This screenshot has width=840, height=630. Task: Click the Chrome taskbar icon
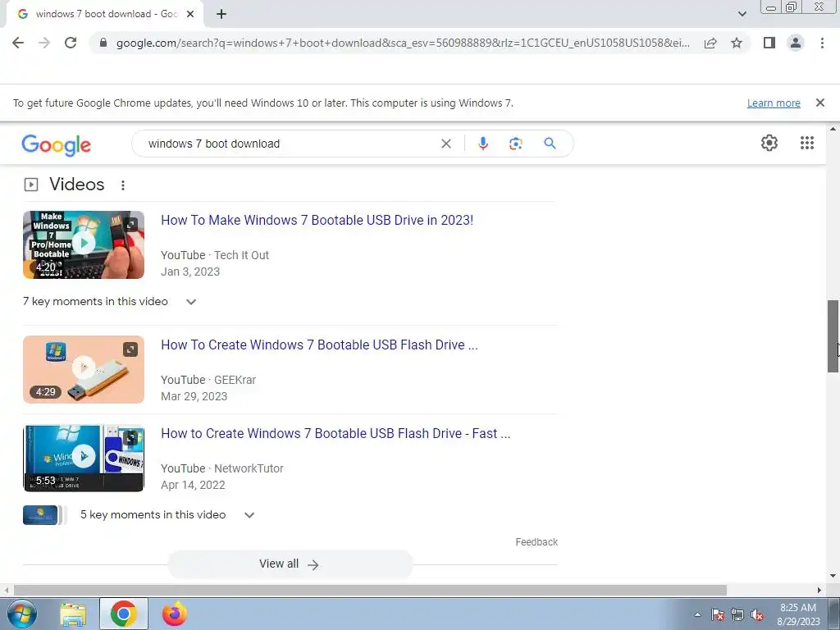[124, 614]
